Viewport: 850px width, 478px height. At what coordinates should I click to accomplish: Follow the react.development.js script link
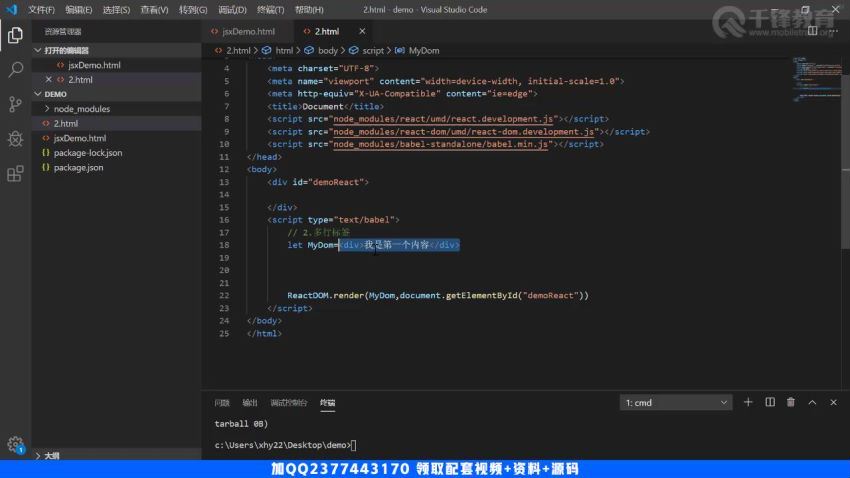click(x=443, y=119)
